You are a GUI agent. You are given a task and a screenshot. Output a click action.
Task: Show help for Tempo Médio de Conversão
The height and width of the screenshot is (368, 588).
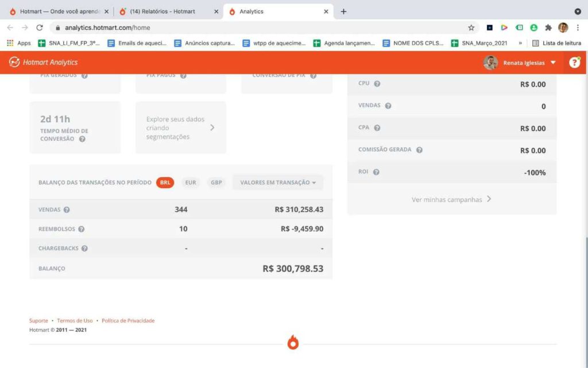[x=82, y=139]
